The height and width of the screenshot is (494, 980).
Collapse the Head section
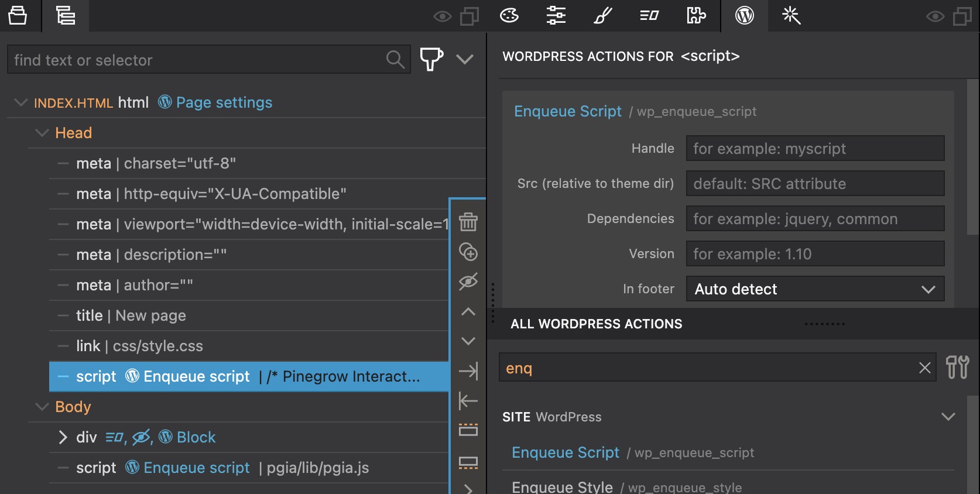pos(42,133)
